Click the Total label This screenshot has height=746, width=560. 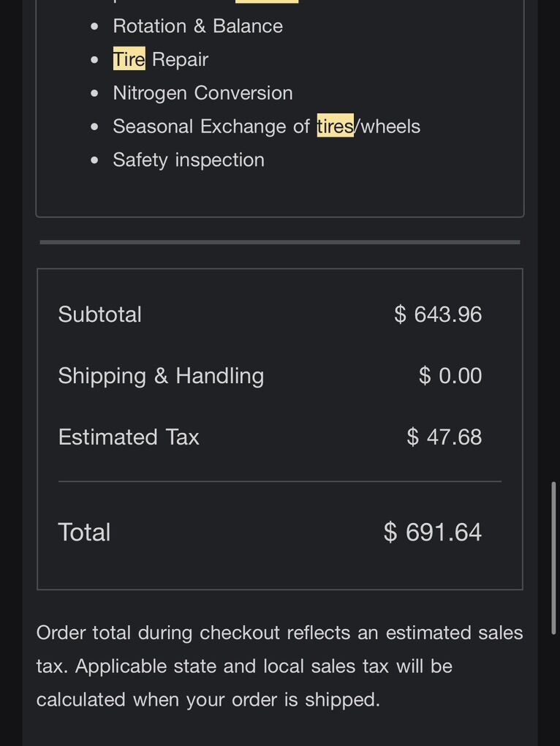pos(84,532)
